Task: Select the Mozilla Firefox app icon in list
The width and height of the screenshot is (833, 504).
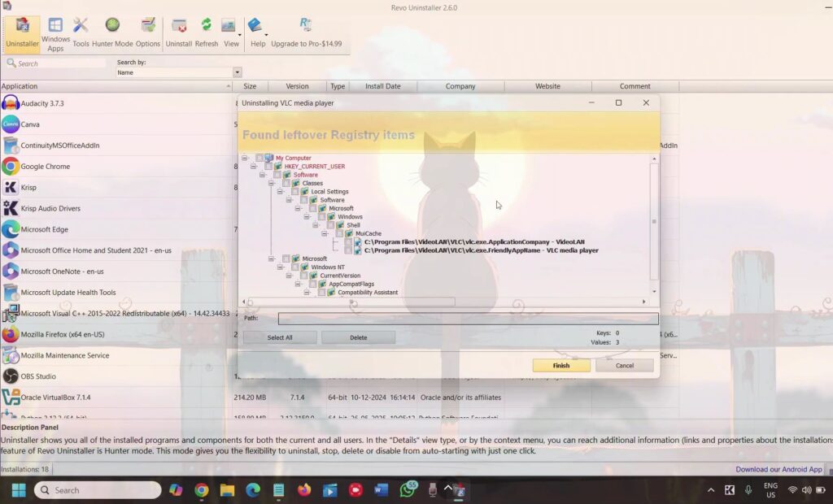Action: 10,335
